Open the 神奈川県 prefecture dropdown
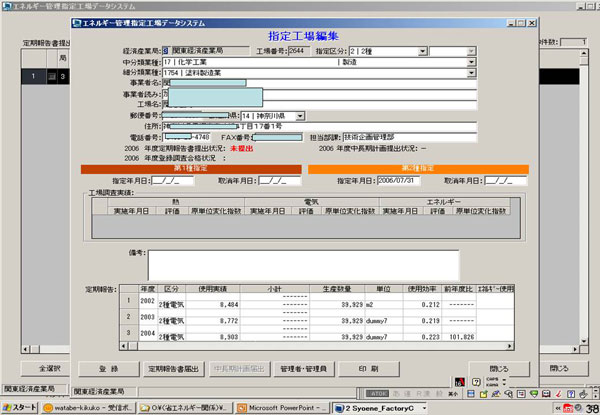 pos(300,116)
